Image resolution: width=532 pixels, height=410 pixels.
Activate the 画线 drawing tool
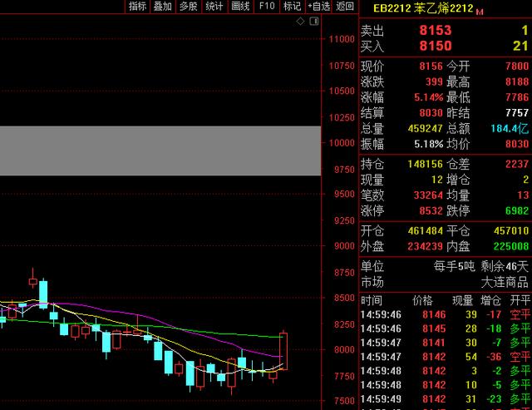[240, 6]
